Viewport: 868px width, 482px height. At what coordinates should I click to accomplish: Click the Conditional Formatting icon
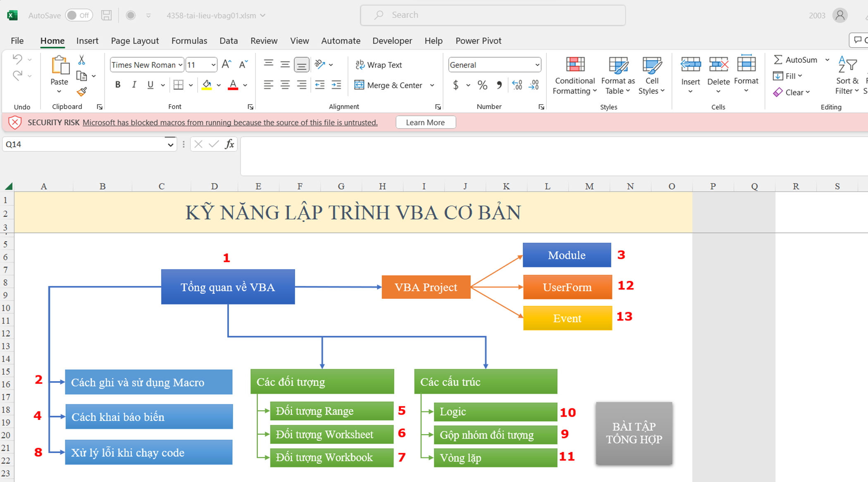[575, 65]
